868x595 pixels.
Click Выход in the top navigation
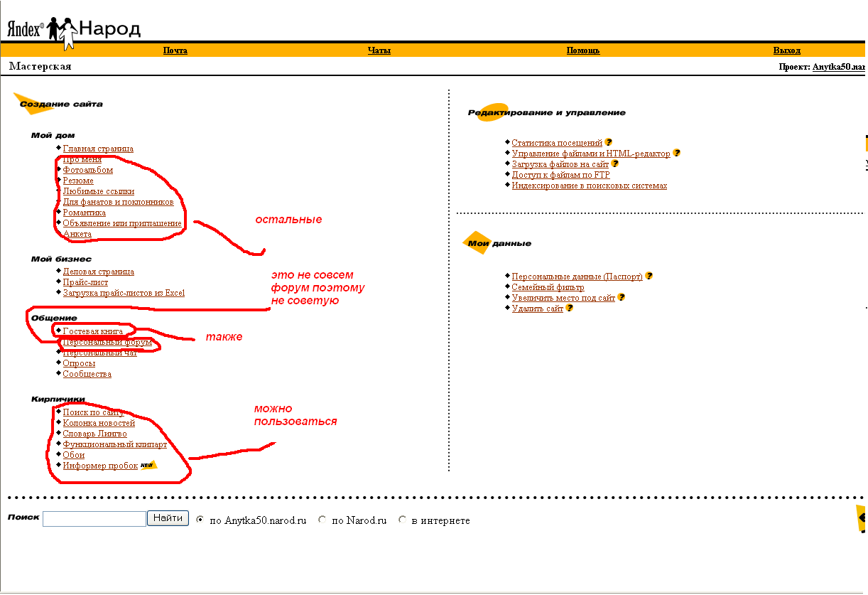click(787, 50)
